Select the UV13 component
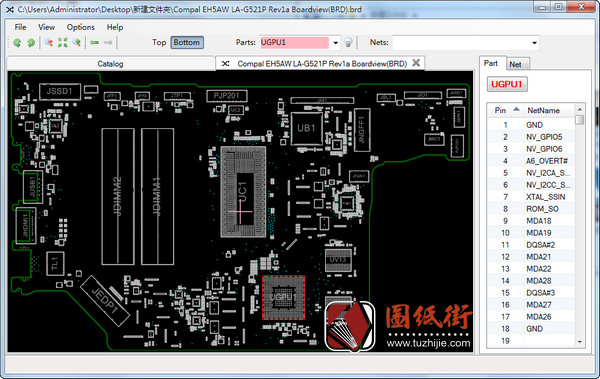Screen dimensions: 600x379 [x=338, y=260]
